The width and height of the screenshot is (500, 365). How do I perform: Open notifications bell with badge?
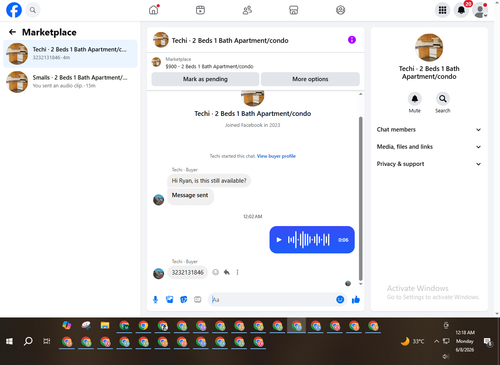pyautogui.click(x=461, y=10)
